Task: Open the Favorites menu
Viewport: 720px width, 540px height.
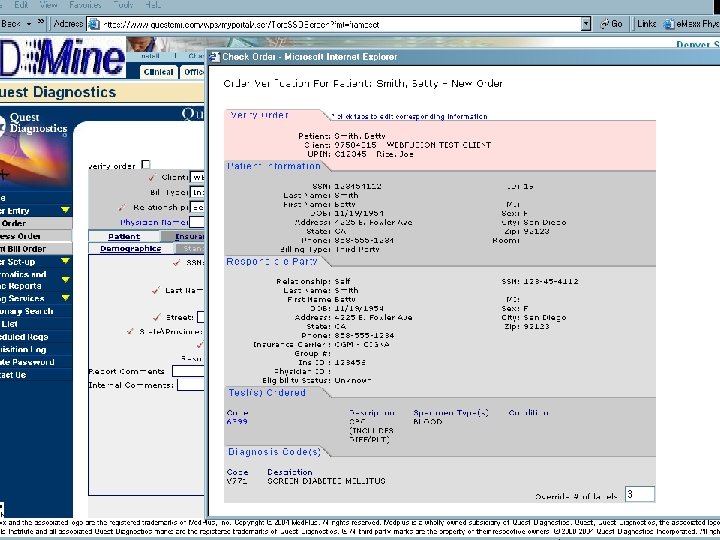Action: point(85,5)
